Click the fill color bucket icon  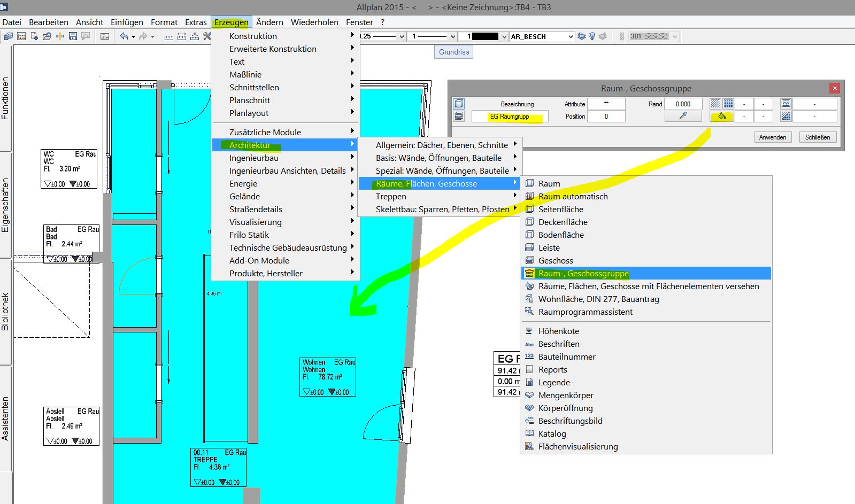(721, 117)
